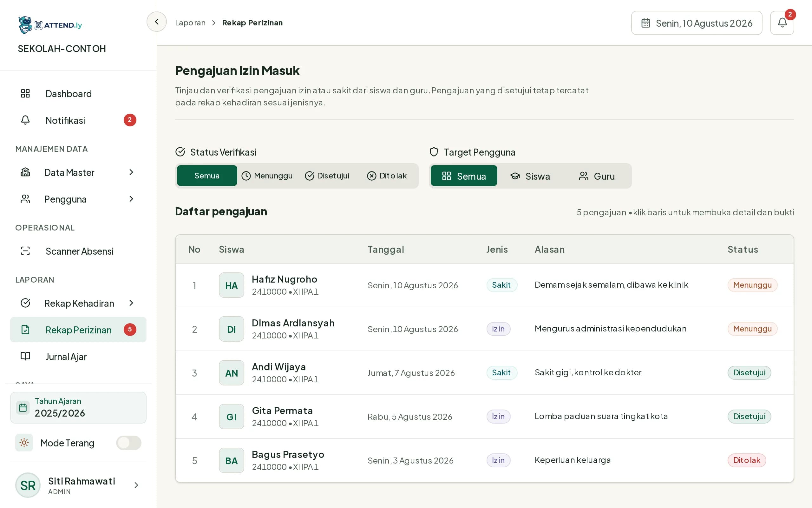Open the Jurnal Ajar menu item
The height and width of the screenshot is (508, 812).
point(78,356)
